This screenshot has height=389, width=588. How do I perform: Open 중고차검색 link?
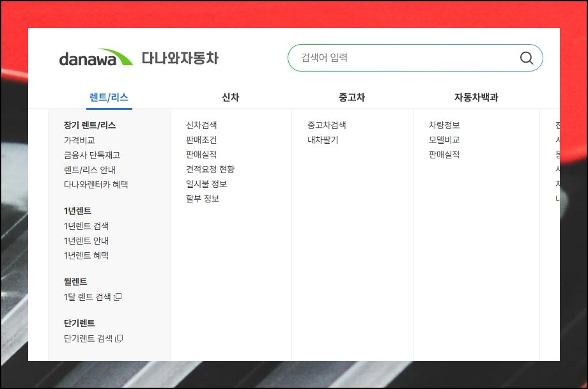[x=327, y=125]
